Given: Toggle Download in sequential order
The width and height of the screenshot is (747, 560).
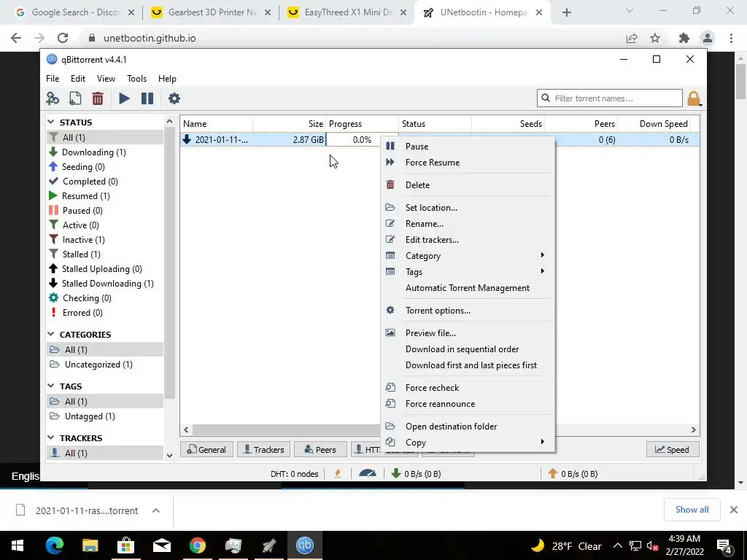Looking at the screenshot, I should pyautogui.click(x=462, y=349).
